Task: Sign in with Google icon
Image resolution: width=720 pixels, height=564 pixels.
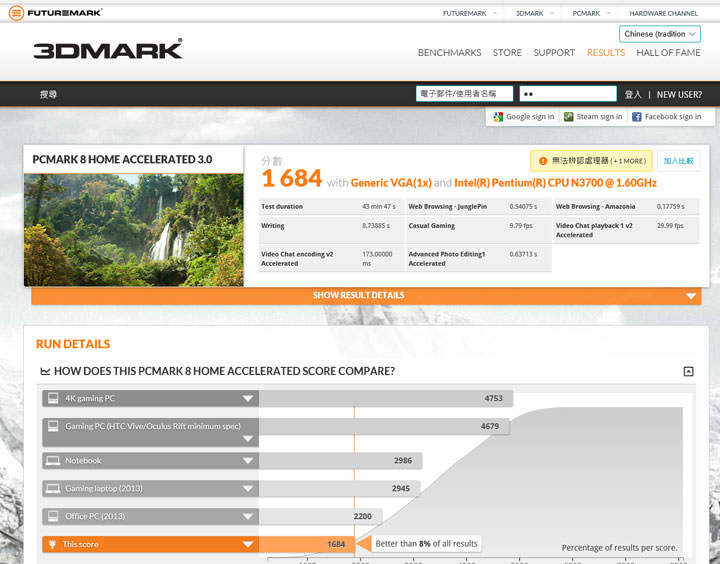Action: [498, 117]
